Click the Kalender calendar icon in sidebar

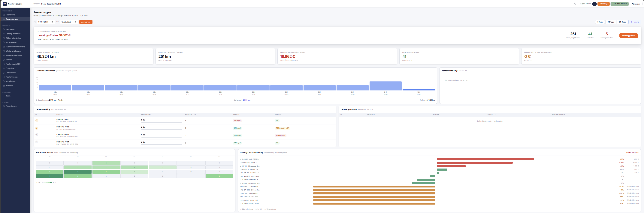coord(4,86)
